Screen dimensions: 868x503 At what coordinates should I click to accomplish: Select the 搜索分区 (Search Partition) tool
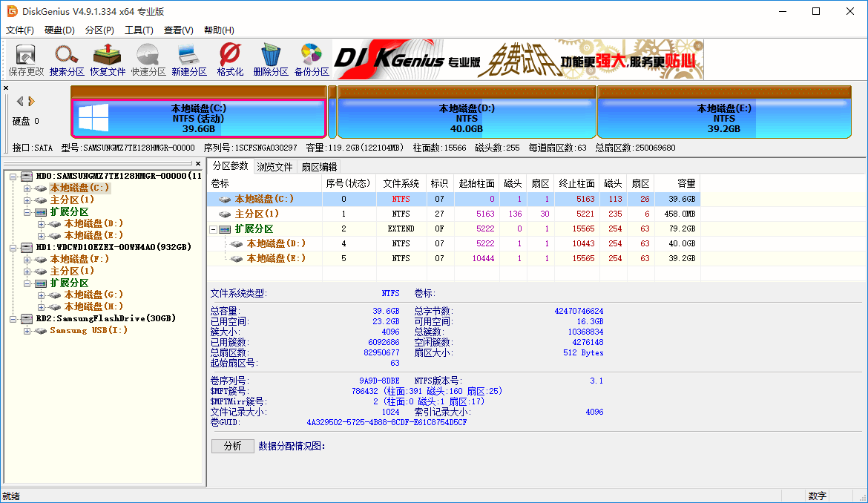[x=67, y=59]
